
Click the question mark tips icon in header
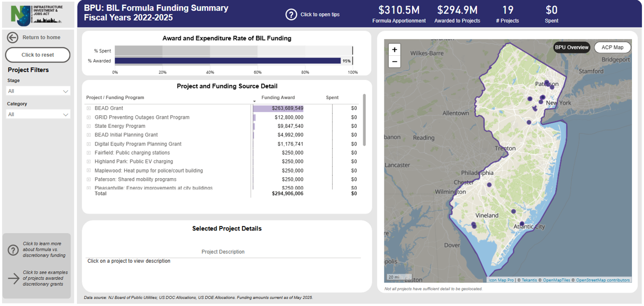[291, 15]
